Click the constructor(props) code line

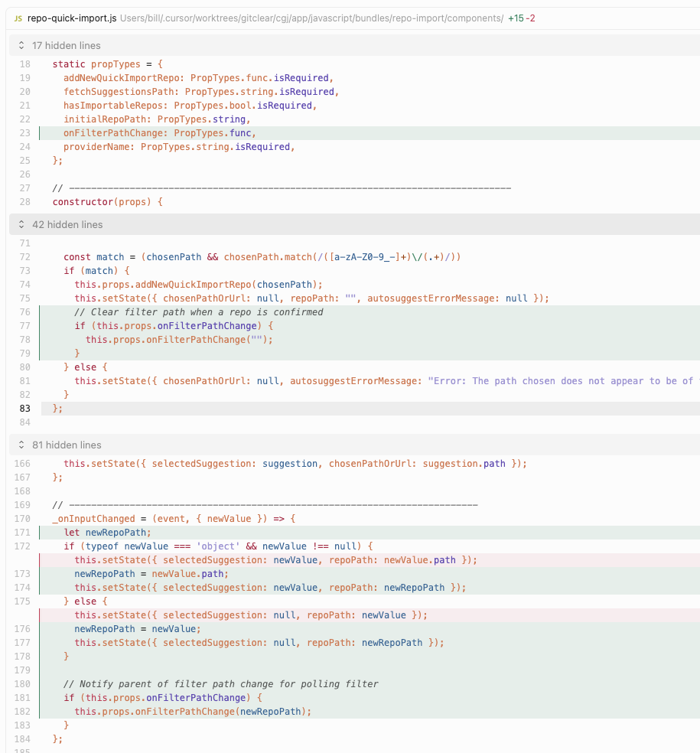click(107, 202)
